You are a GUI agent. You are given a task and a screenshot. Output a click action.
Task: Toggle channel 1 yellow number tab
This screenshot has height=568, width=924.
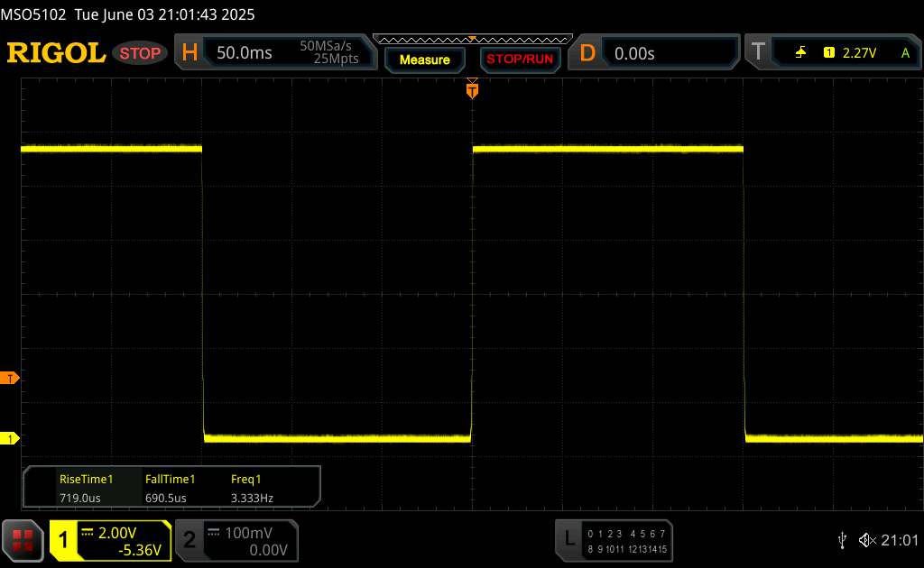pyautogui.click(x=63, y=540)
